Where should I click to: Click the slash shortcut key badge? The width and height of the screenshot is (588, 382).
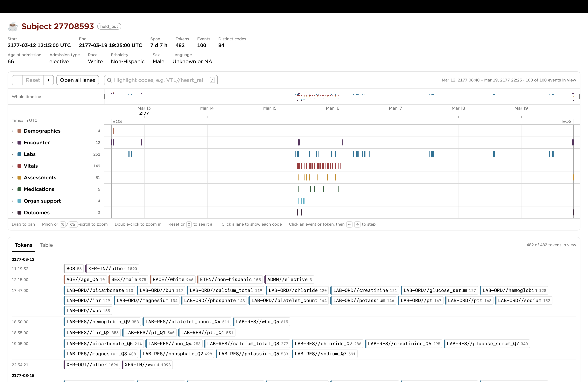click(212, 80)
